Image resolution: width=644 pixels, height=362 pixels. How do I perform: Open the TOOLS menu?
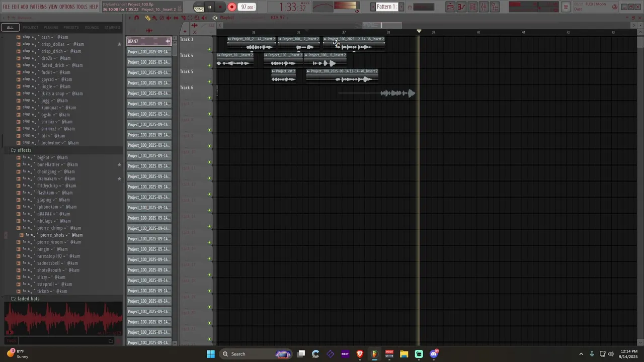[82, 7]
